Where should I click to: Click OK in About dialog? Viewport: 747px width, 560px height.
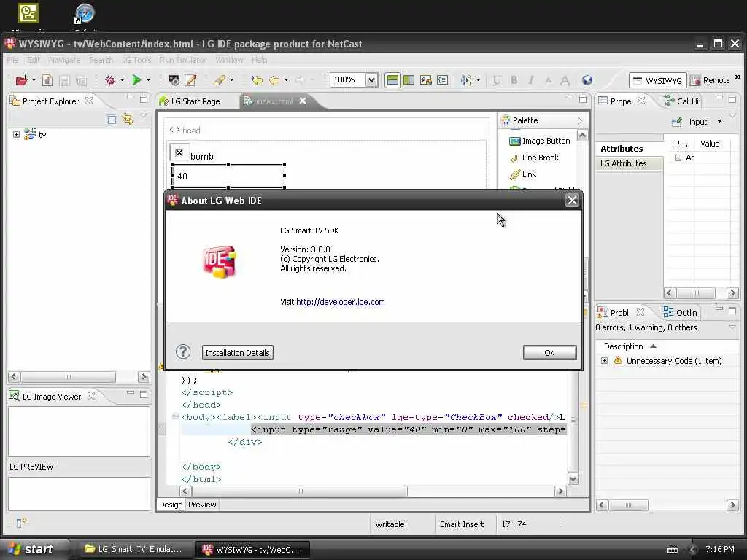[x=550, y=353]
